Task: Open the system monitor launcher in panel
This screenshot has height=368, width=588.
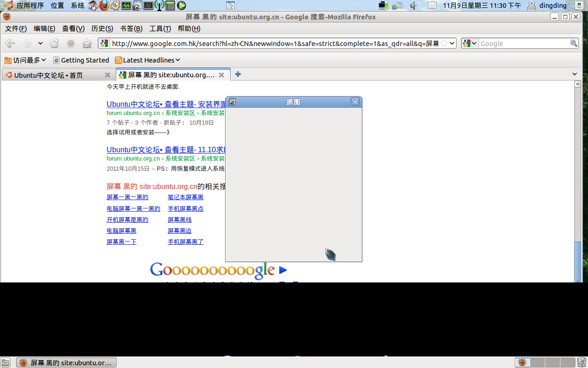Action: [126, 6]
